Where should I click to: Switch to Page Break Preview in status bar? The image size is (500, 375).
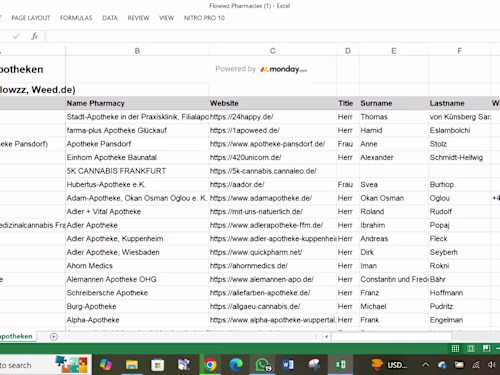(486, 349)
